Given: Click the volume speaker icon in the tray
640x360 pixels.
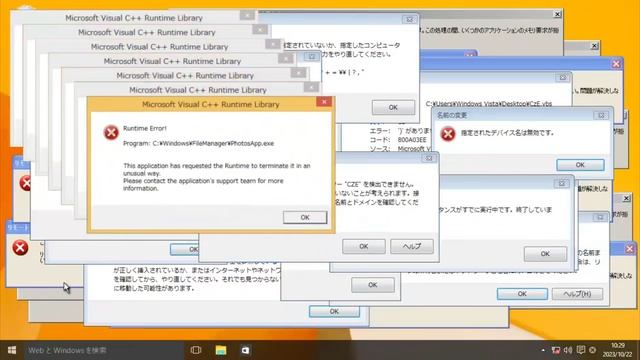Looking at the screenshot, I should pos(568,350).
